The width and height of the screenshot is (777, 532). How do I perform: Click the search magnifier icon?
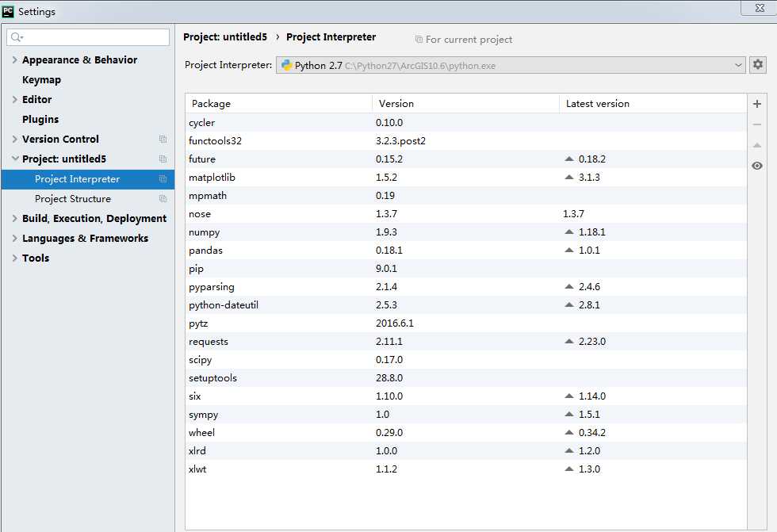click(x=15, y=37)
